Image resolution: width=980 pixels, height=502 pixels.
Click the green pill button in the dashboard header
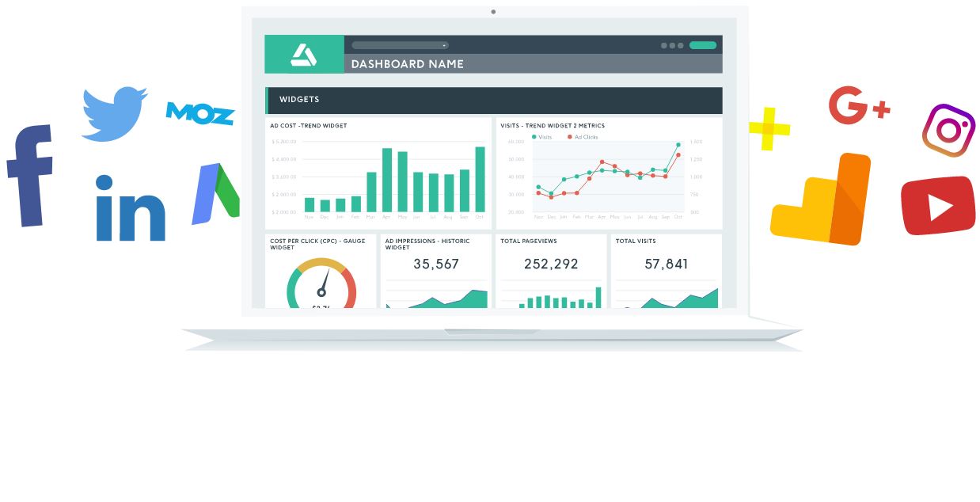pos(703,45)
